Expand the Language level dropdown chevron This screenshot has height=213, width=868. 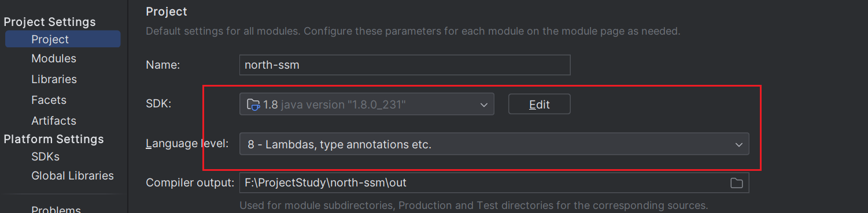coord(738,144)
